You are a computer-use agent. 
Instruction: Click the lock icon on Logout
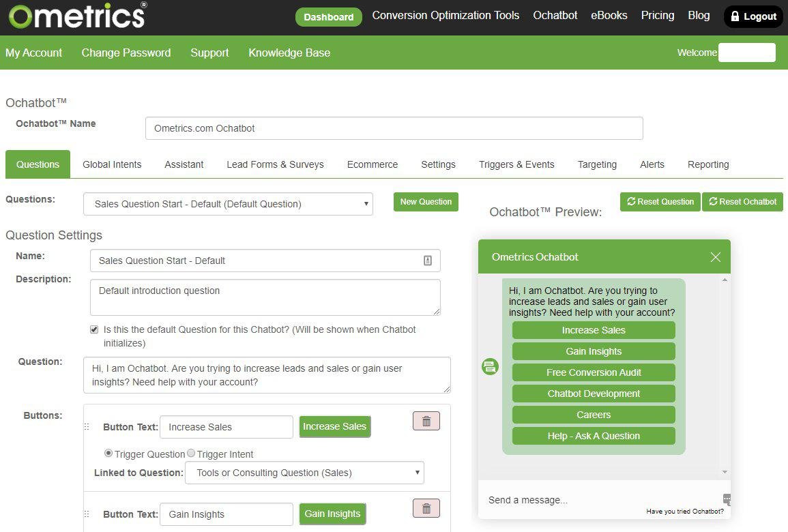[x=735, y=16]
